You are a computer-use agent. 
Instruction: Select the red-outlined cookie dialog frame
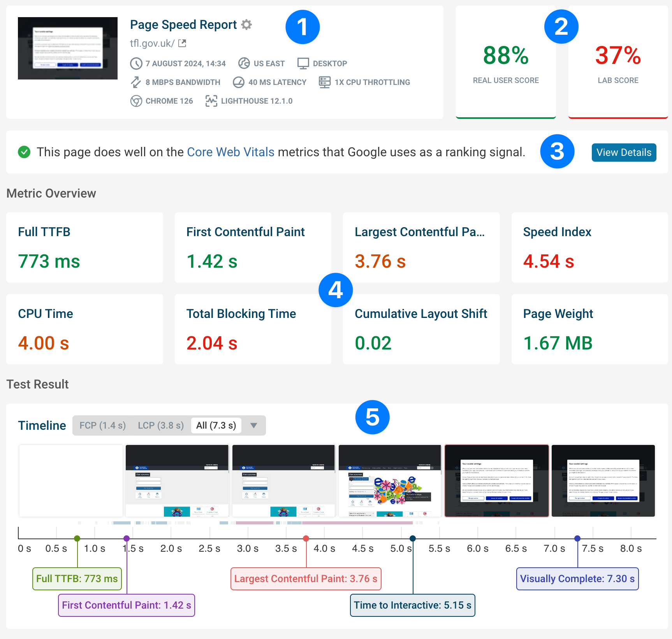pos(497,481)
